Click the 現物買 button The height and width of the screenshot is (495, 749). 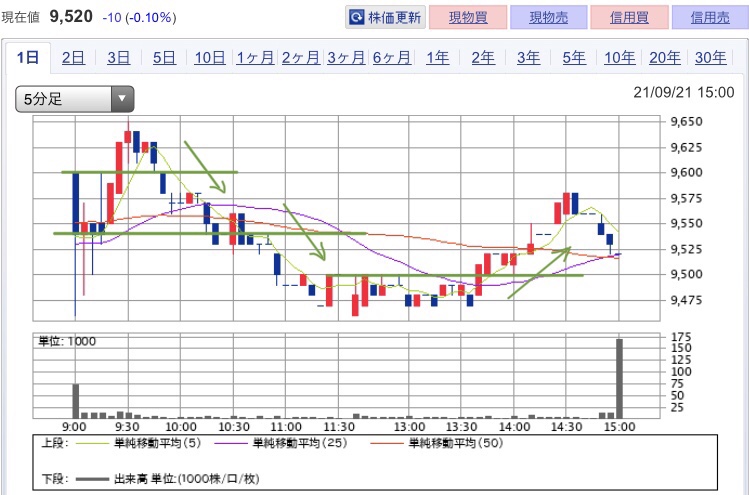tap(468, 18)
